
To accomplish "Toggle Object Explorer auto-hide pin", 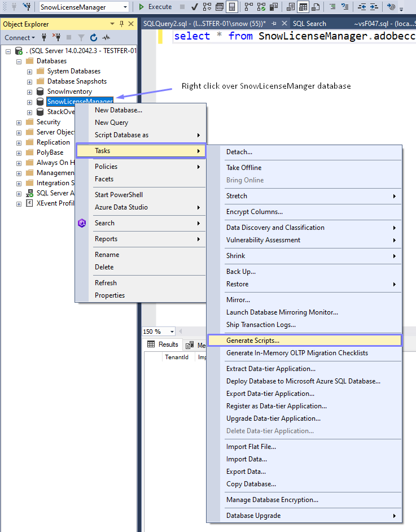I will 121,24.
